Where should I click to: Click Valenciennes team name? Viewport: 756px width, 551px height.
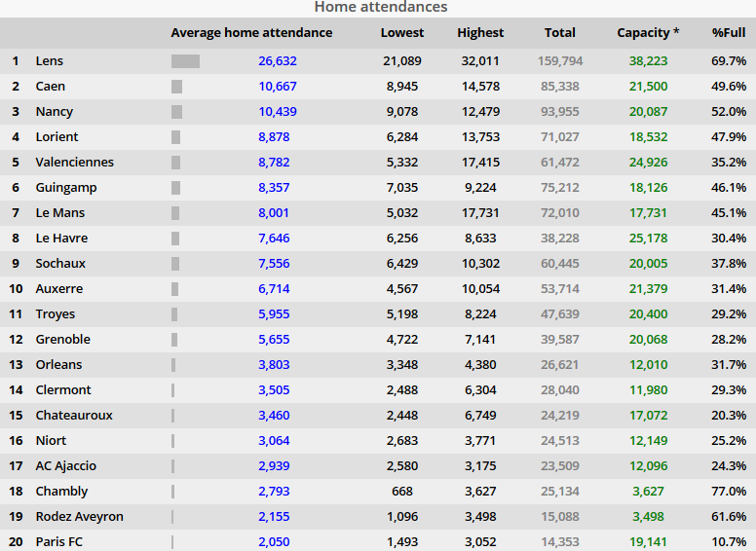click(x=75, y=163)
